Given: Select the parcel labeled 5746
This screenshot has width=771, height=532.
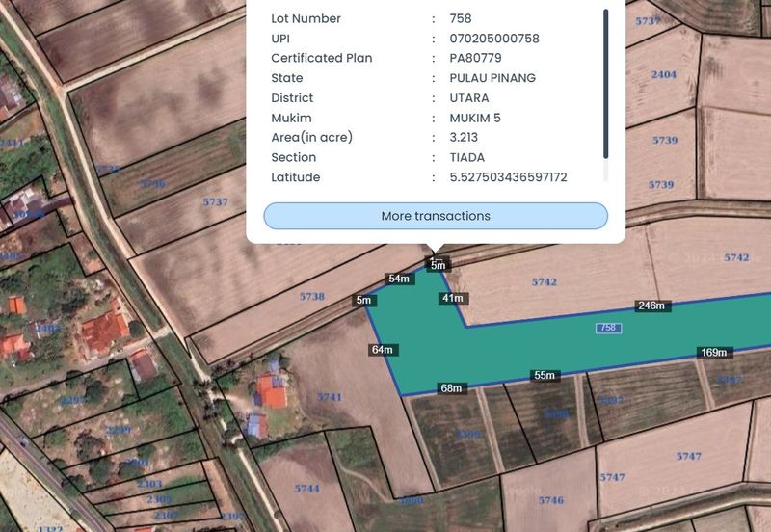Looking at the screenshot, I should (x=550, y=500).
